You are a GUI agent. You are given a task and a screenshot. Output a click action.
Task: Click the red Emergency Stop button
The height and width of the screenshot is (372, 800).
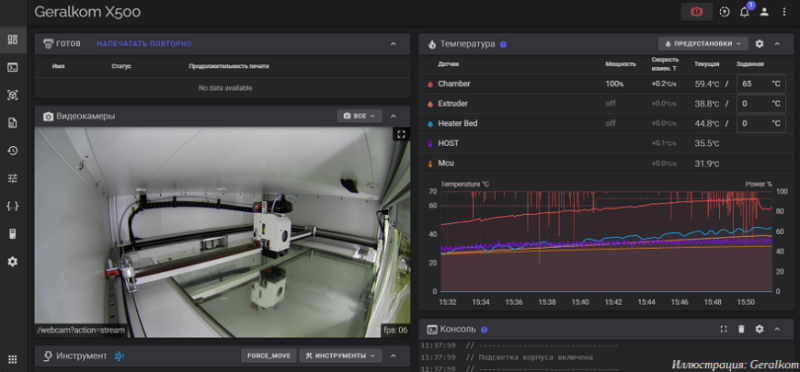(x=696, y=12)
